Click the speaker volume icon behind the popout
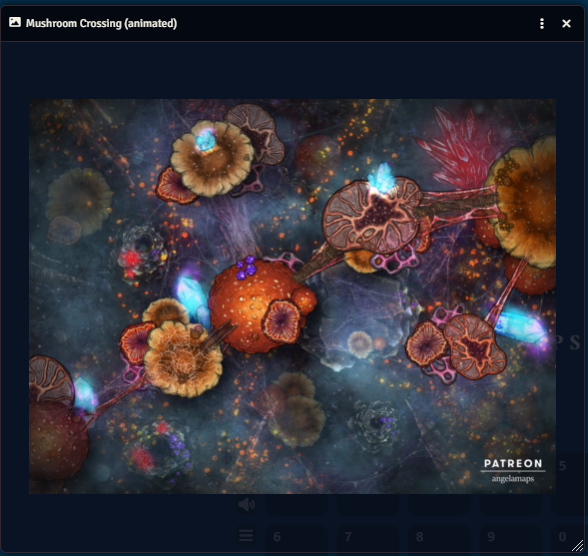This screenshot has height=556, width=588. (246, 505)
